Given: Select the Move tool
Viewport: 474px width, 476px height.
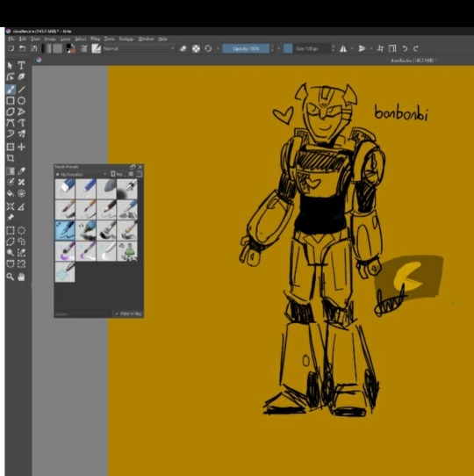Looking at the screenshot, I should (x=21, y=147).
